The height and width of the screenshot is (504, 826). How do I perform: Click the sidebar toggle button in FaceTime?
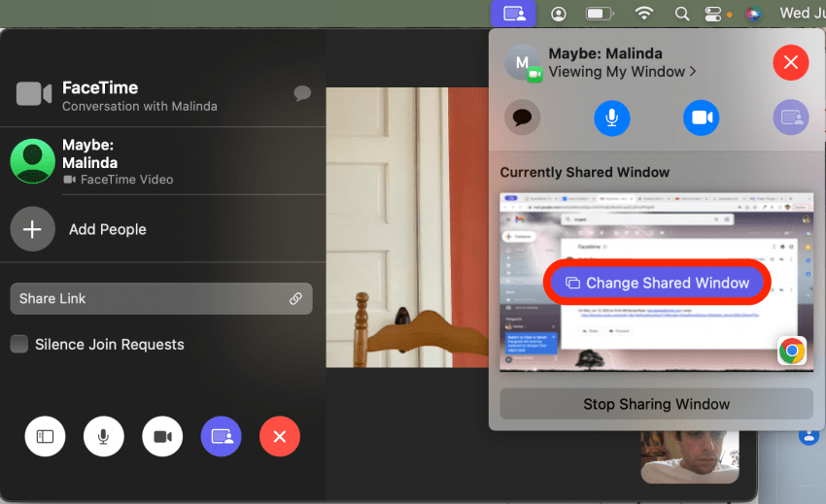click(x=45, y=437)
